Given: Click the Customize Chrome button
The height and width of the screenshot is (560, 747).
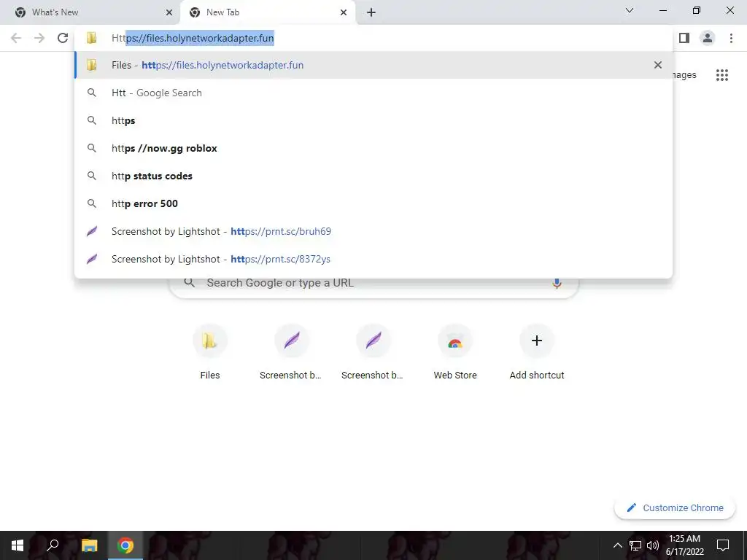Looking at the screenshot, I should point(675,507).
